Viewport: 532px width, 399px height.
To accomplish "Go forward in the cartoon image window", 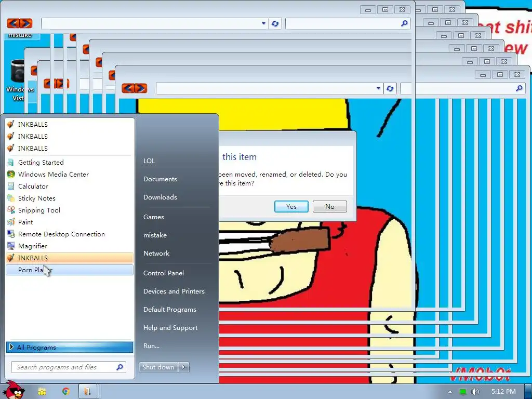I will point(141,88).
